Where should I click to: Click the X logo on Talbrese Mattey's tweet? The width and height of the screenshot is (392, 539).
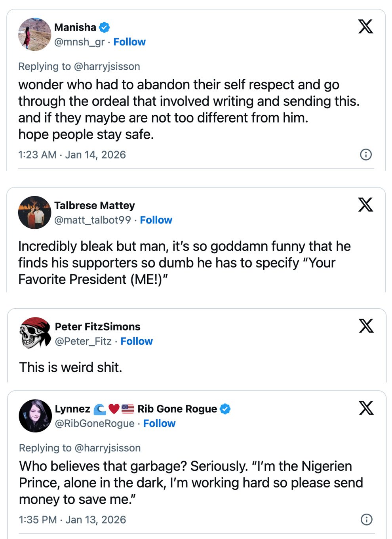pyautogui.click(x=365, y=205)
